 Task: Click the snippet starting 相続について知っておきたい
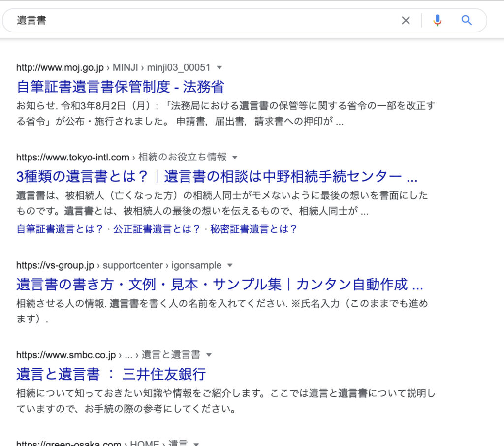pyautogui.click(x=226, y=401)
